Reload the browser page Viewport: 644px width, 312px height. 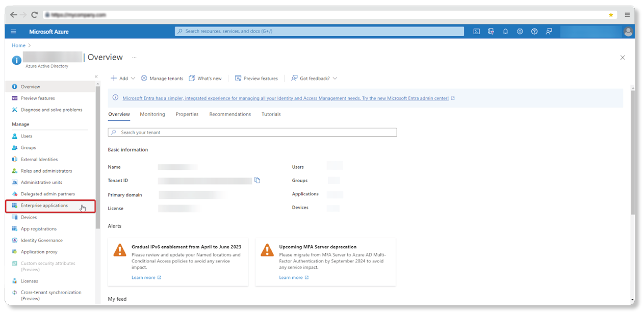coord(35,15)
